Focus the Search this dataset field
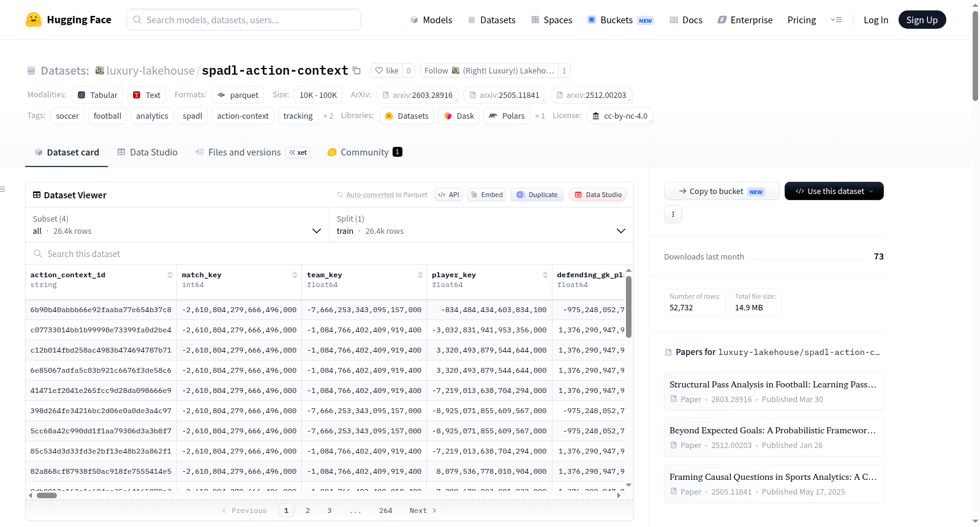 330,254
